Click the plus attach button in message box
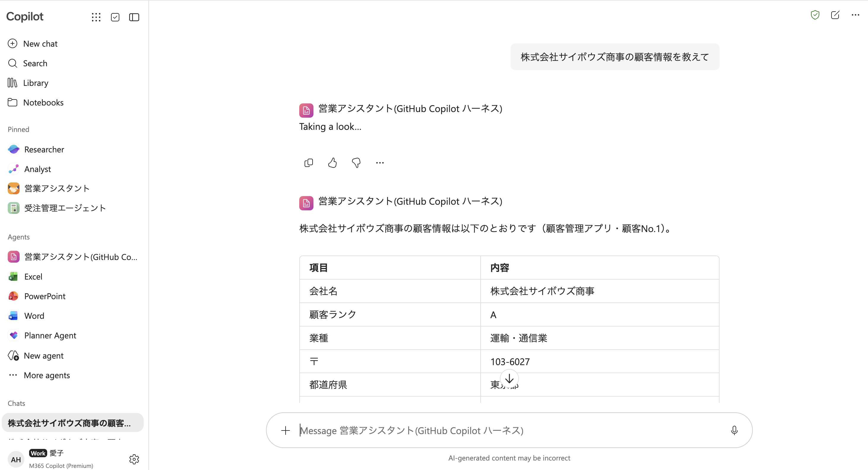Image resolution: width=868 pixels, height=470 pixels. (x=285, y=430)
